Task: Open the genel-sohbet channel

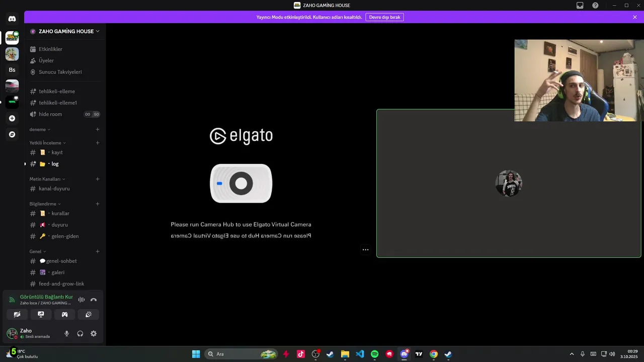Action: 64,261
